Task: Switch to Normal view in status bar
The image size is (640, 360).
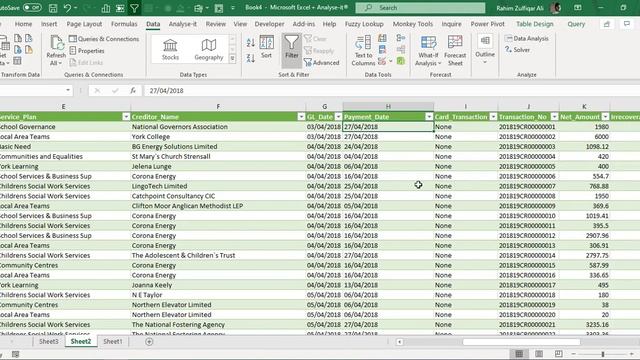Action: pos(519,354)
